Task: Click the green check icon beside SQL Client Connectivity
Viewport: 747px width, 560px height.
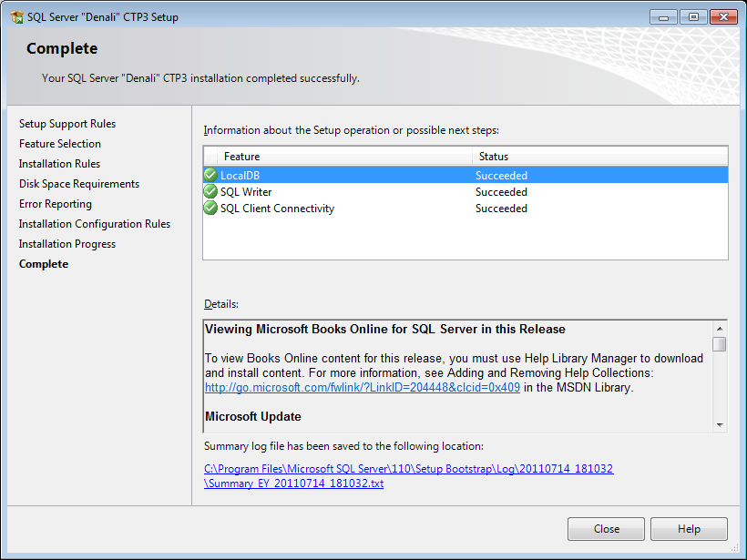Action: point(210,208)
